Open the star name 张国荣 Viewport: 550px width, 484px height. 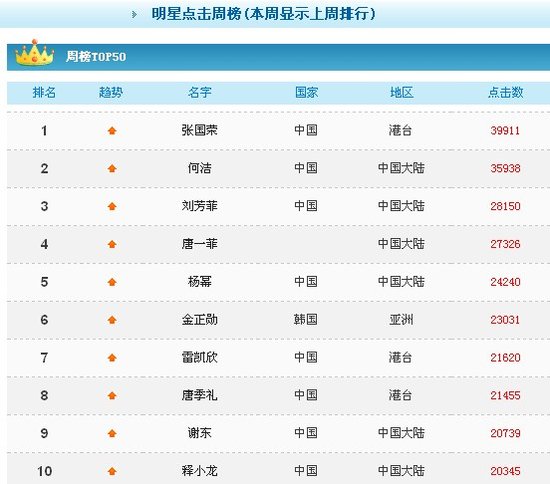point(200,130)
